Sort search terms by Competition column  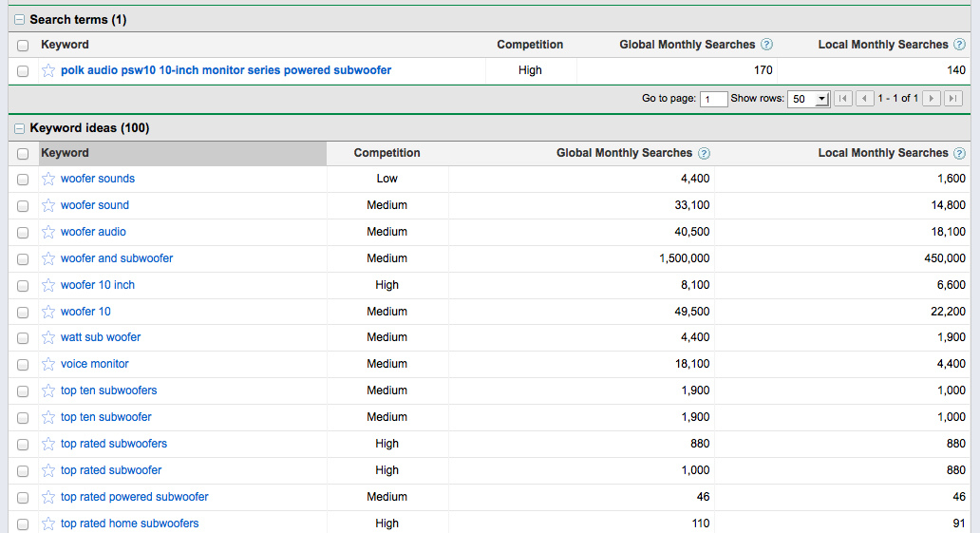pos(530,45)
